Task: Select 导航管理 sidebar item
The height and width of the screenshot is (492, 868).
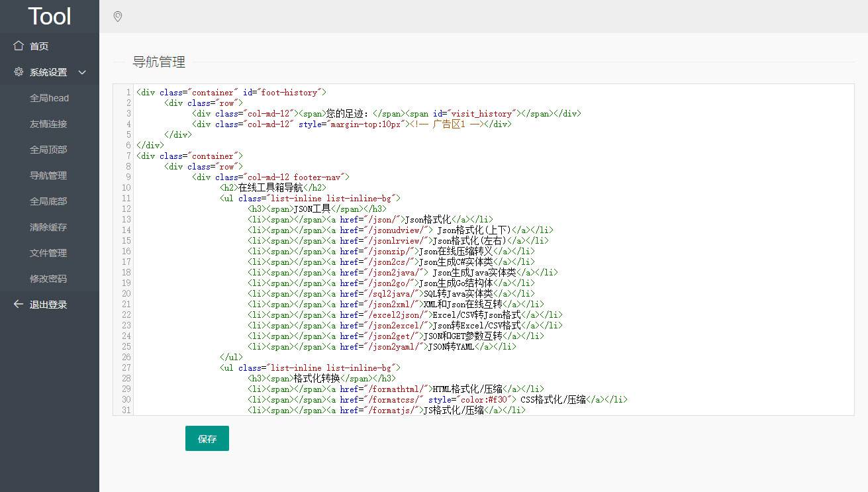Action: [x=48, y=175]
